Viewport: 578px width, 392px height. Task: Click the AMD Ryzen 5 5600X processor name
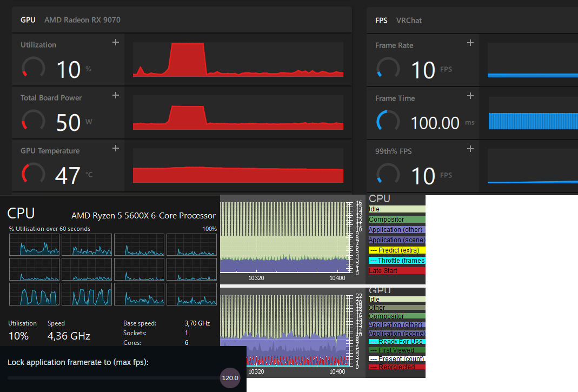143,216
